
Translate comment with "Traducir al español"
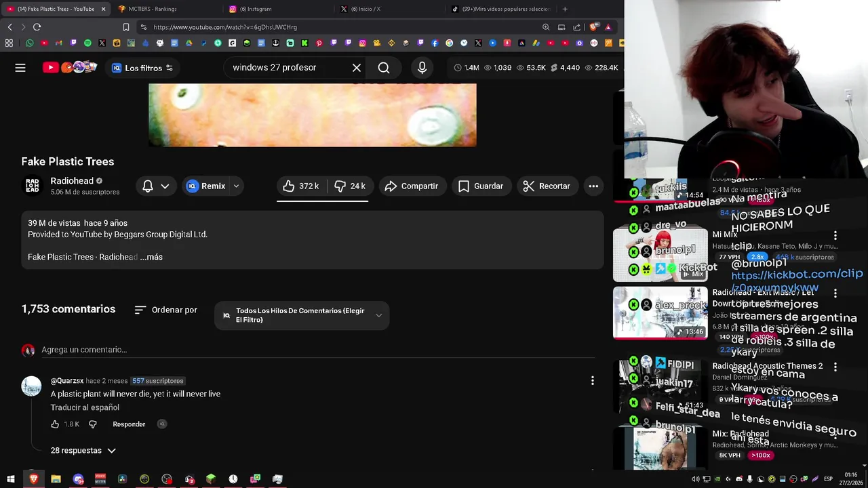[85, 407]
